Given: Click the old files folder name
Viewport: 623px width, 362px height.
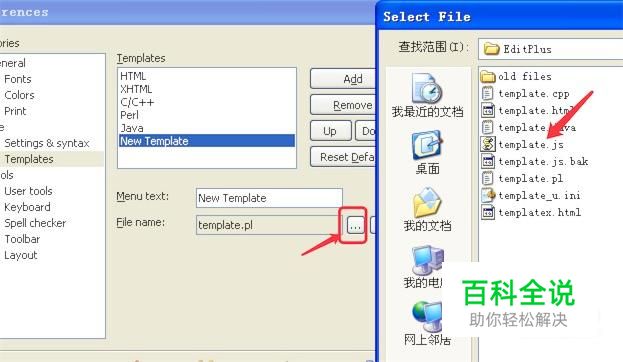Looking at the screenshot, I should [525, 76].
